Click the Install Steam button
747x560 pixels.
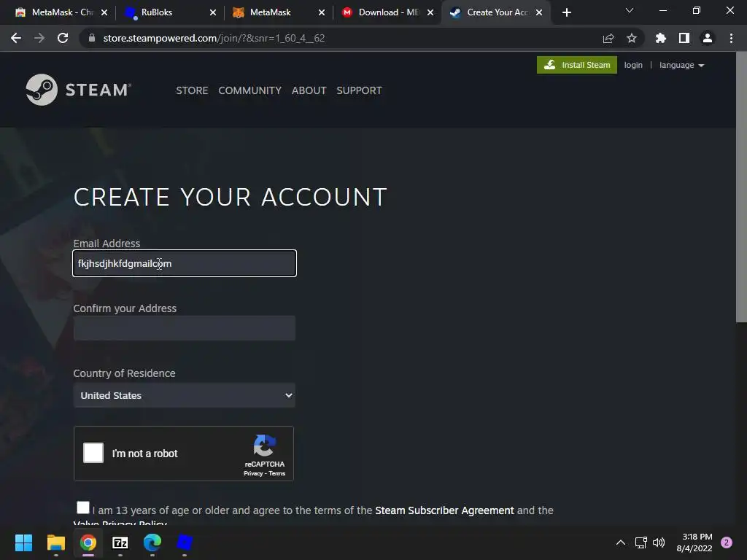[576, 65]
